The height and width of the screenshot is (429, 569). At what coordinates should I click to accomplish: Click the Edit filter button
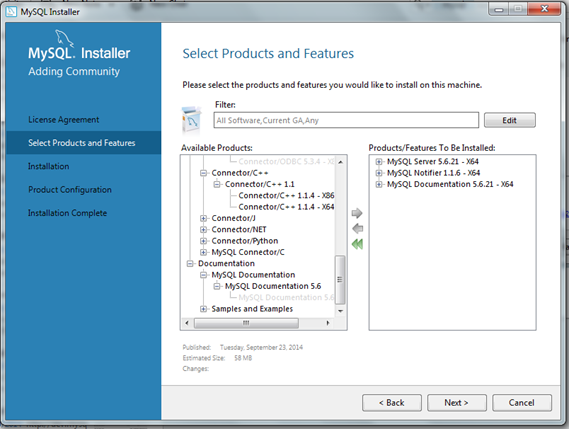(x=509, y=120)
